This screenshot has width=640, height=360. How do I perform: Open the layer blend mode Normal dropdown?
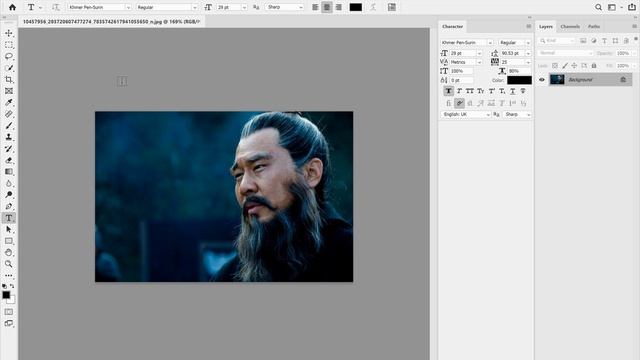[565, 53]
